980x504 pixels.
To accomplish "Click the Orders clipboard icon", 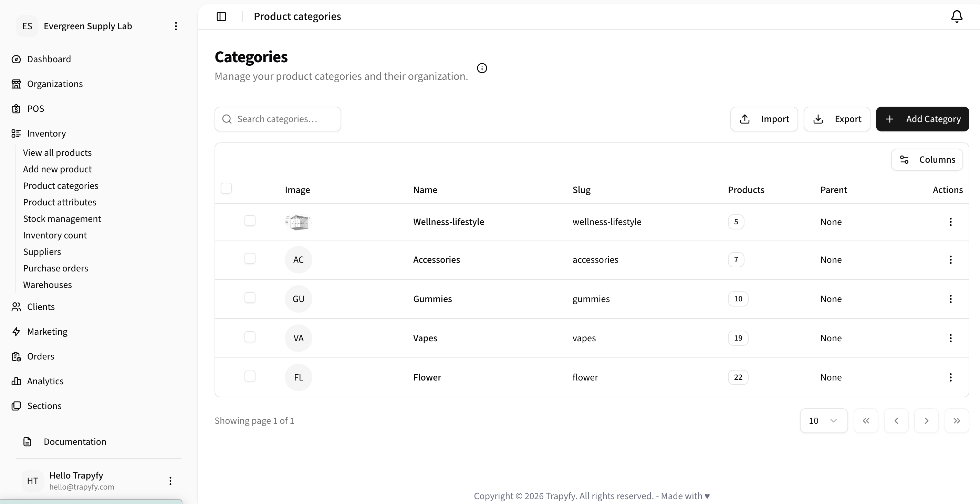I will coord(16,356).
